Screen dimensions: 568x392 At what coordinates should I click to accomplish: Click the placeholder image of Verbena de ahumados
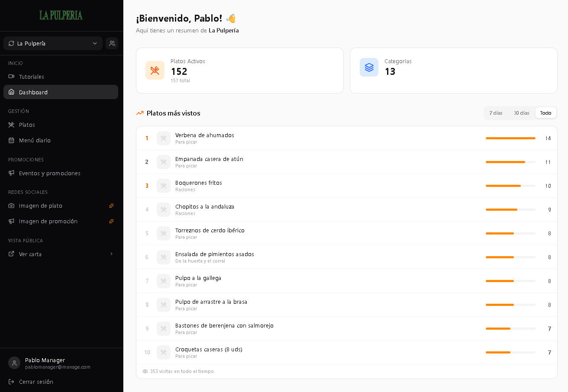pos(164,138)
